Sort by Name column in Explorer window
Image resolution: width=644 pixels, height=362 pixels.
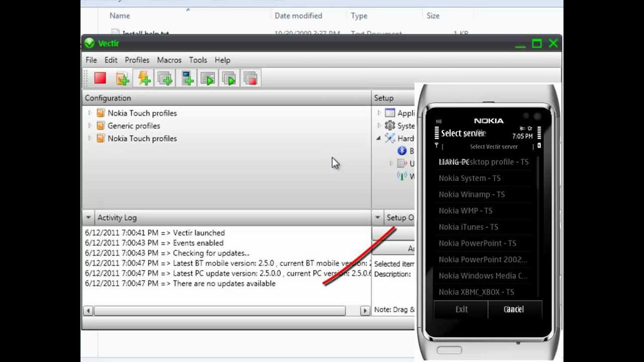[120, 16]
